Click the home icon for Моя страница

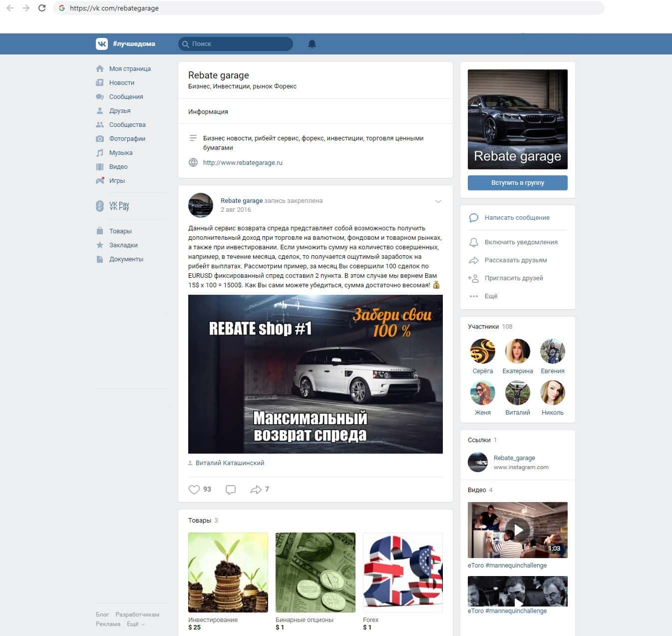click(x=100, y=69)
